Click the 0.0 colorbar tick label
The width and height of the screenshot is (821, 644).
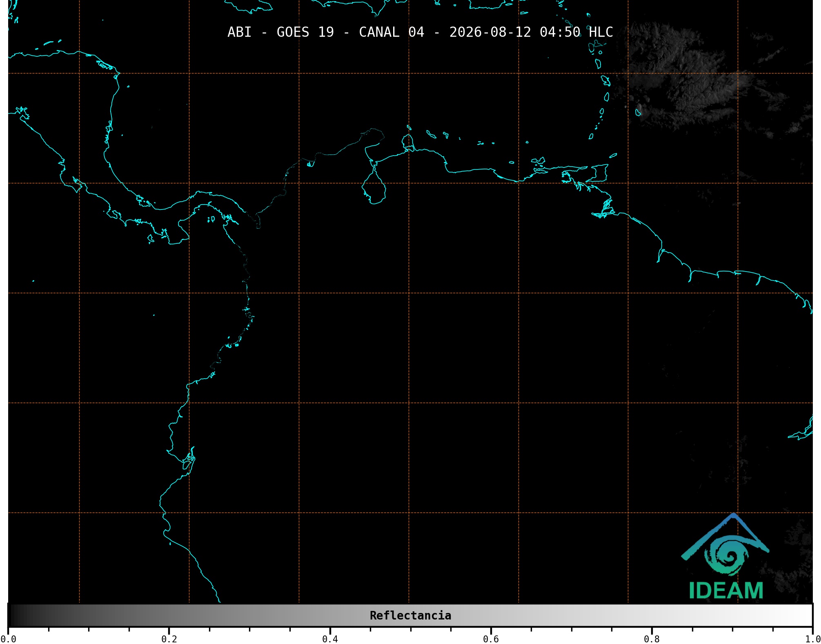[x=8, y=639]
